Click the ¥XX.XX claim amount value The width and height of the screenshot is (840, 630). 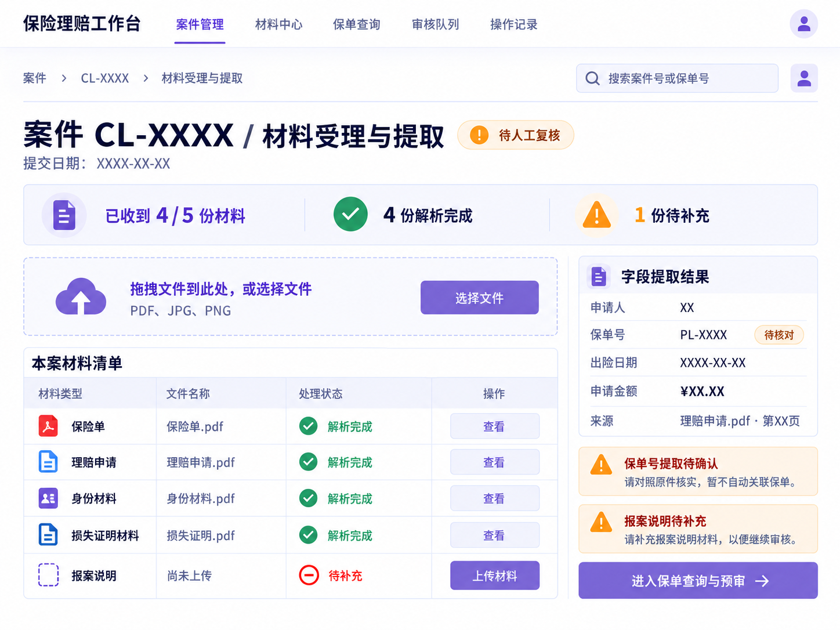[702, 392]
